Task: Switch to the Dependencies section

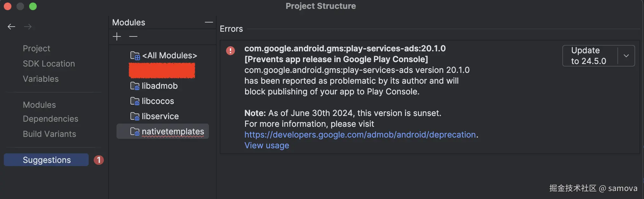Action: click(50, 119)
